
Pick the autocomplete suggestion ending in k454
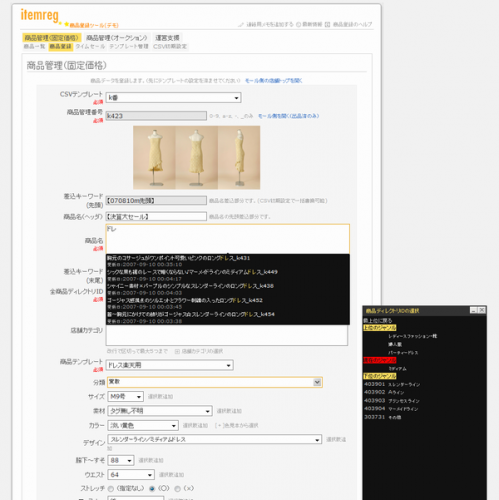[228, 318]
